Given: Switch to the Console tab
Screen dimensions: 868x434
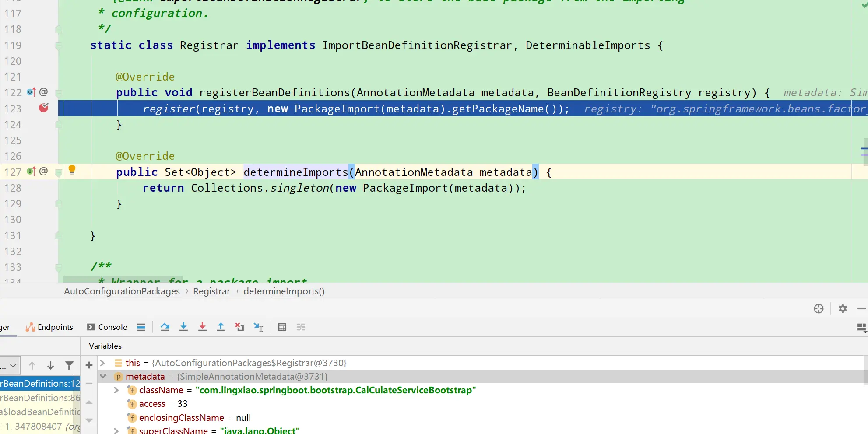Looking at the screenshot, I should [x=107, y=327].
